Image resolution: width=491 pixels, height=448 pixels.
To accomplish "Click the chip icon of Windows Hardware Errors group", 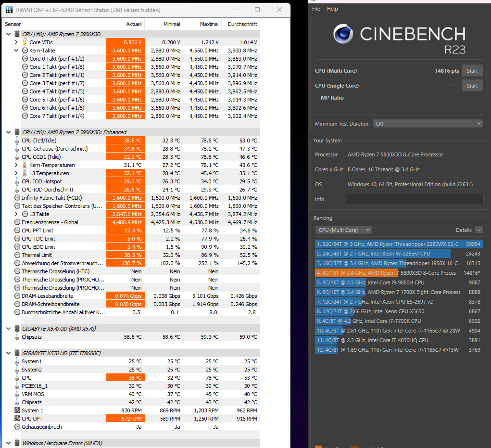I will pos(17,443).
